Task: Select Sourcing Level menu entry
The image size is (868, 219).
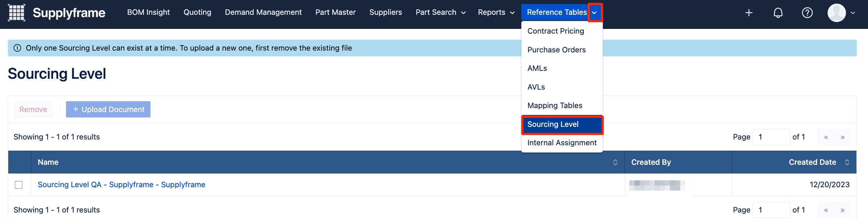Action: (562, 125)
